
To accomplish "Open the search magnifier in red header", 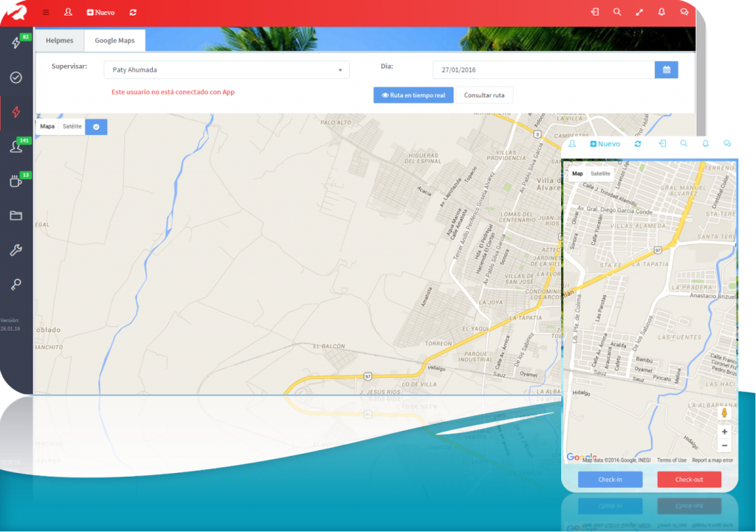I will 617,12.
